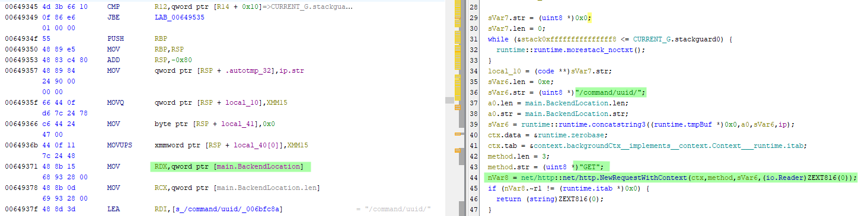This screenshot has width=868, height=216.
Task: Click decompiler line number 44
Action: pyautogui.click(x=474, y=178)
